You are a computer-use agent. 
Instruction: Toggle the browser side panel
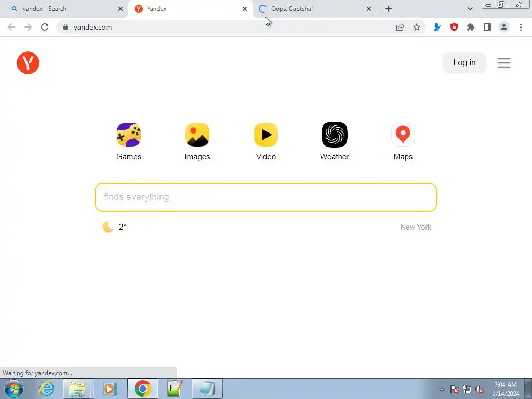point(487,27)
